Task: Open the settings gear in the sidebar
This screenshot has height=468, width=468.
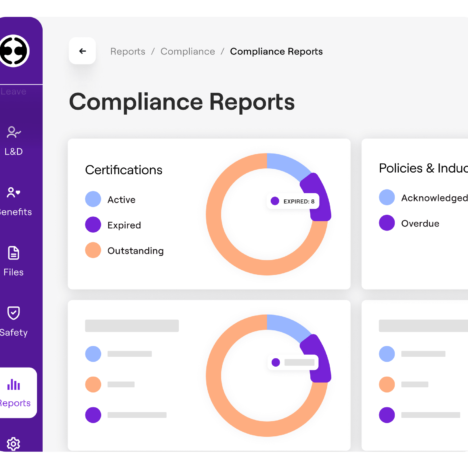Action: point(14,444)
